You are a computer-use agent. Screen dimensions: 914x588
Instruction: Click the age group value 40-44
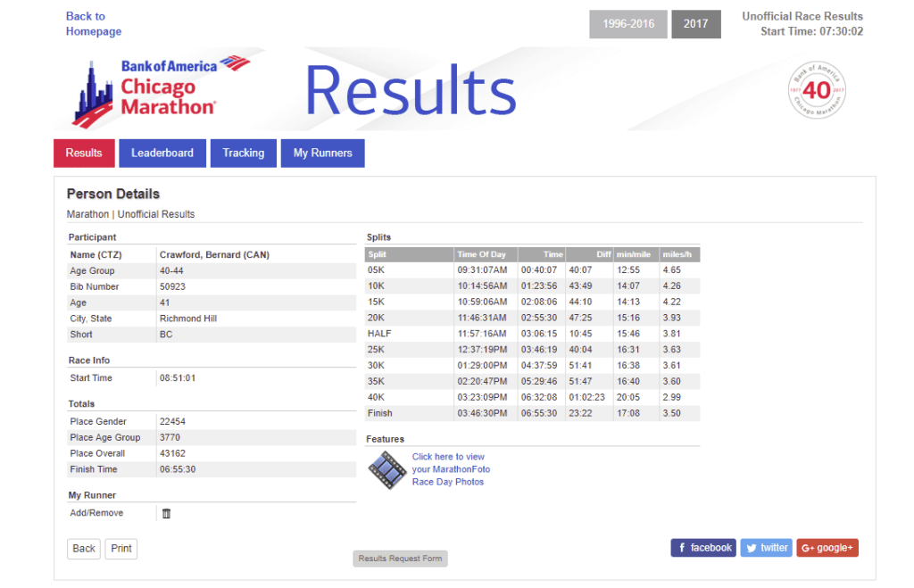point(171,271)
